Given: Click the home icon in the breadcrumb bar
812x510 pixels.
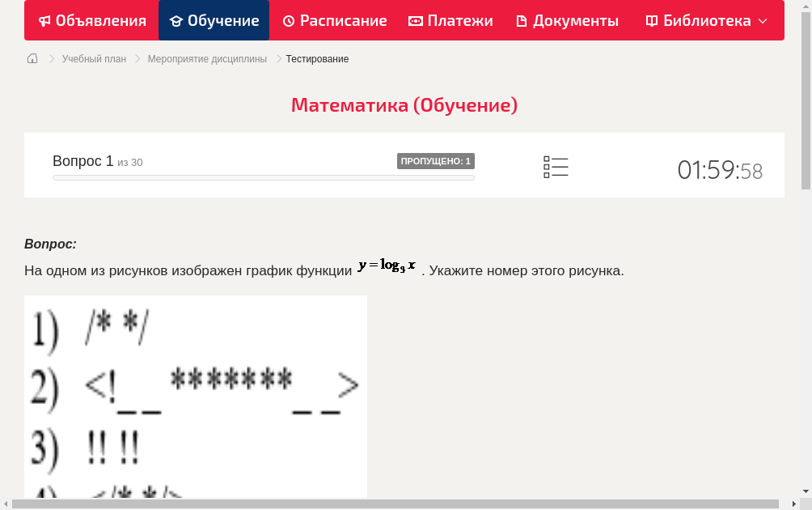Looking at the screenshot, I should [x=32, y=58].
